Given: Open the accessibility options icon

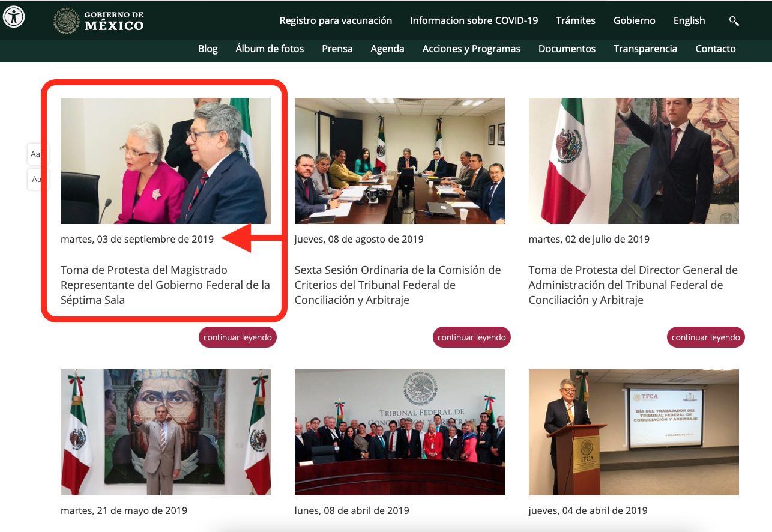Looking at the screenshot, I should (14, 16).
